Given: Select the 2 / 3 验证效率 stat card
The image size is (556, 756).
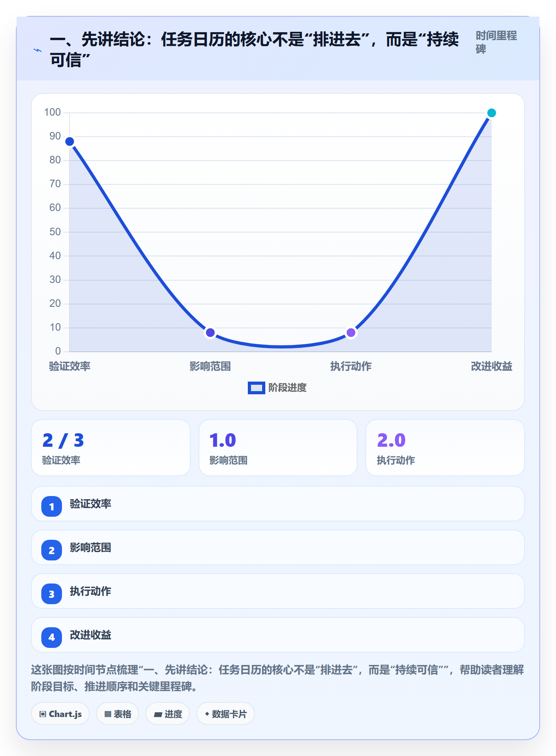Looking at the screenshot, I should 111,448.
